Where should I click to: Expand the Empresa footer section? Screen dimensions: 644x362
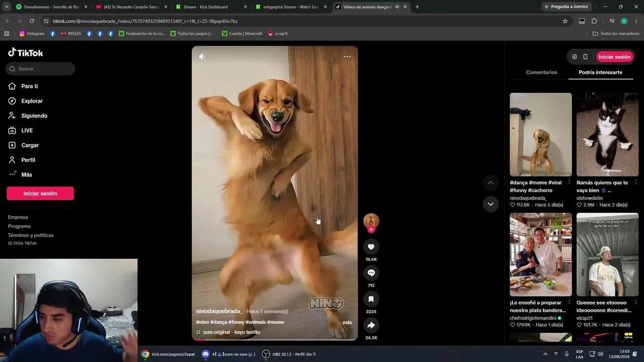tap(18, 217)
